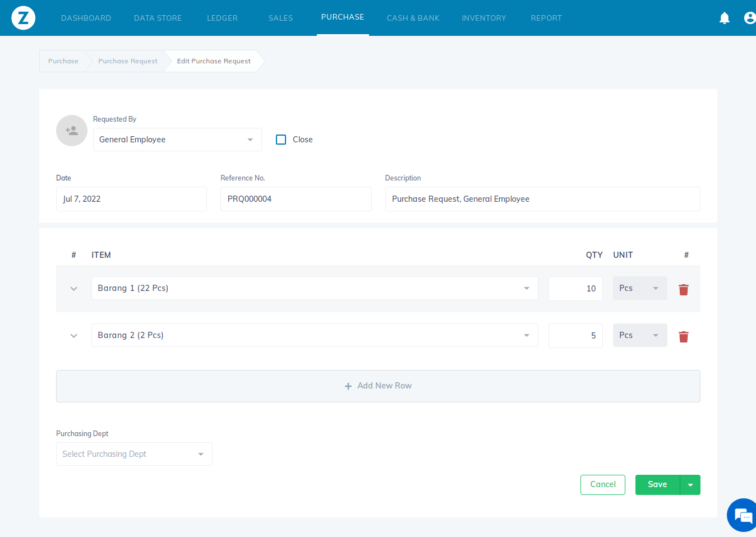Go to the Dashboard menu
This screenshot has height=537, width=756.
coord(86,18)
